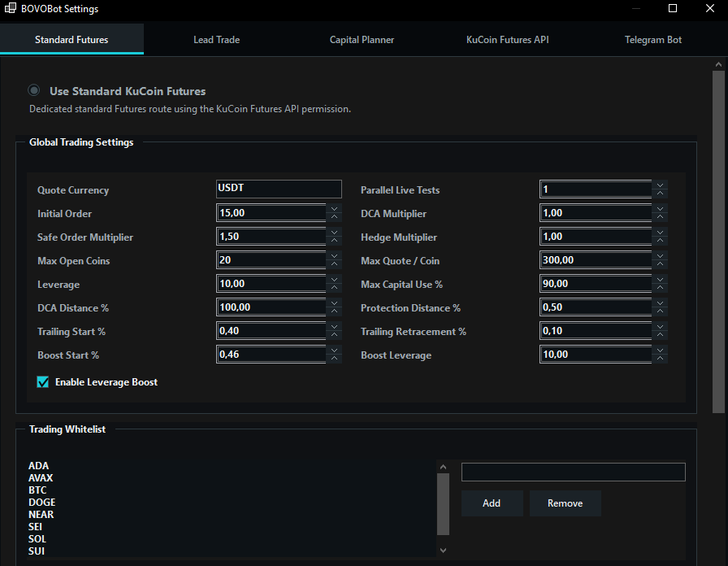Click the Add whitelist button

492,503
